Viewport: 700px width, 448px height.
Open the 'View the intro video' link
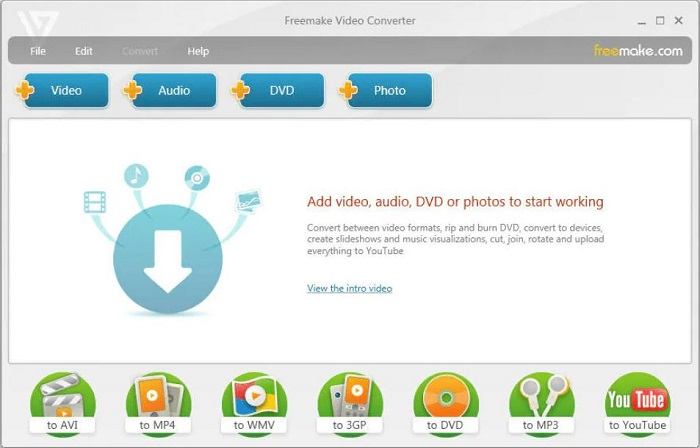350,288
